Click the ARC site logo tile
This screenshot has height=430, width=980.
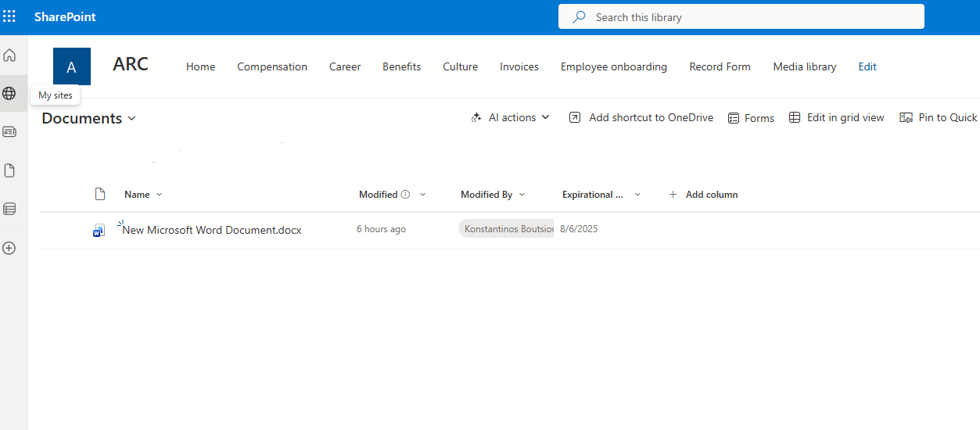(x=72, y=66)
